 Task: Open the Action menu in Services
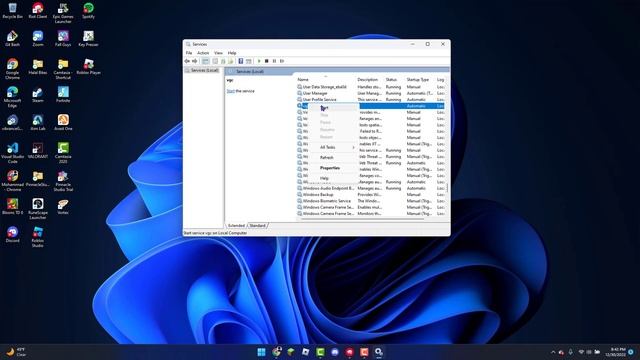coord(203,53)
